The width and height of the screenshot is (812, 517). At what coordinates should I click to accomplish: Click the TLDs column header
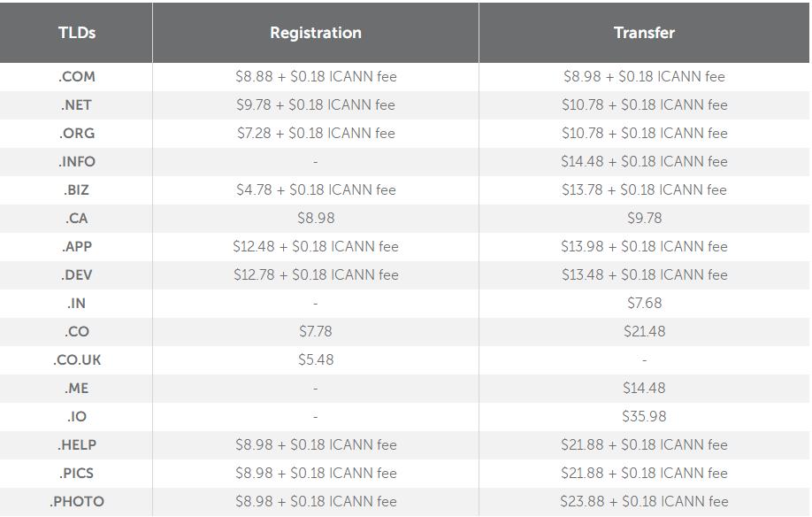pos(77,33)
